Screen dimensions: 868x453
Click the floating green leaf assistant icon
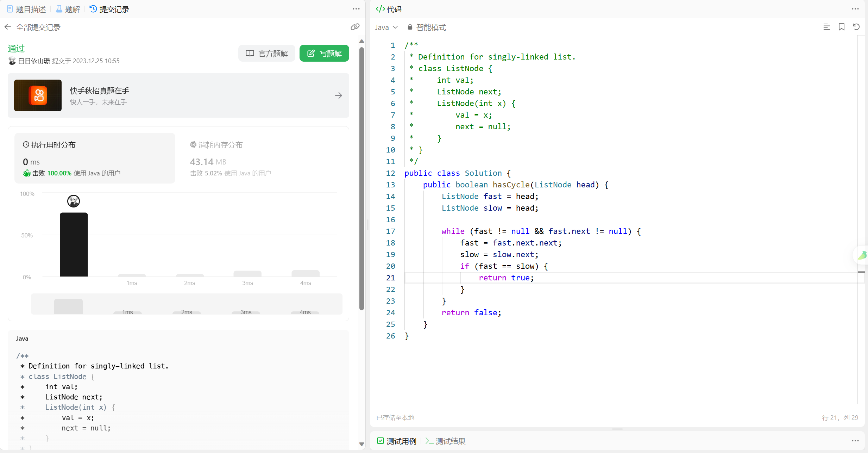[862, 255]
